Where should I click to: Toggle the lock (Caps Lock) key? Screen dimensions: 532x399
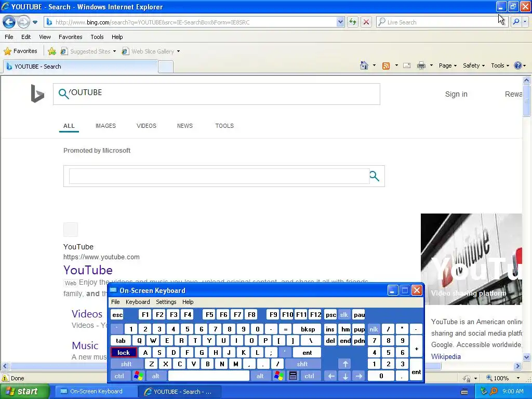pos(124,353)
